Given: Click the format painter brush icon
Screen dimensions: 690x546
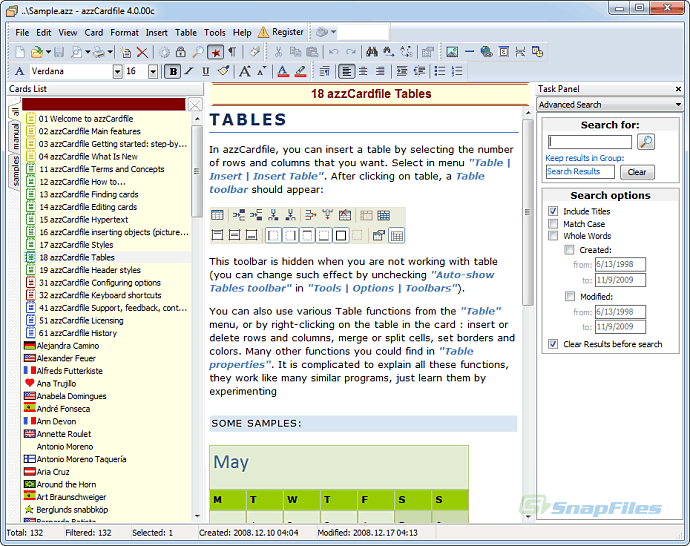Looking at the screenshot, I should (x=224, y=71).
